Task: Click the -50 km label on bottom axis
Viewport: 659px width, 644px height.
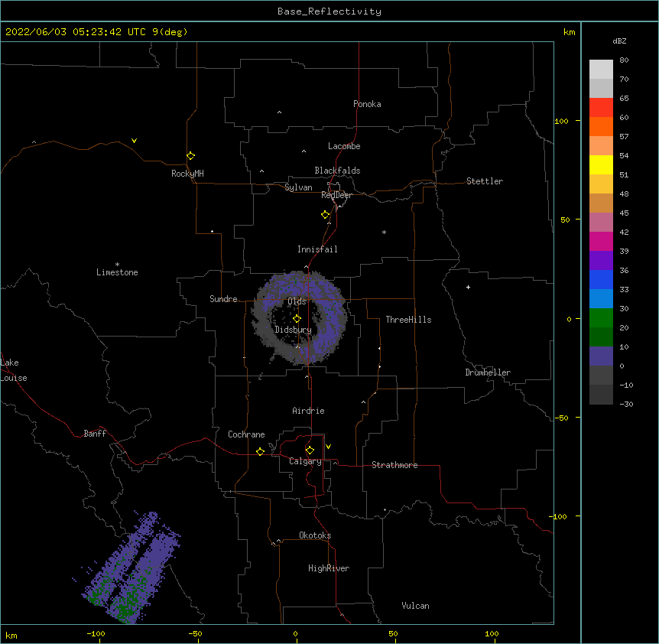Action: tap(195, 633)
